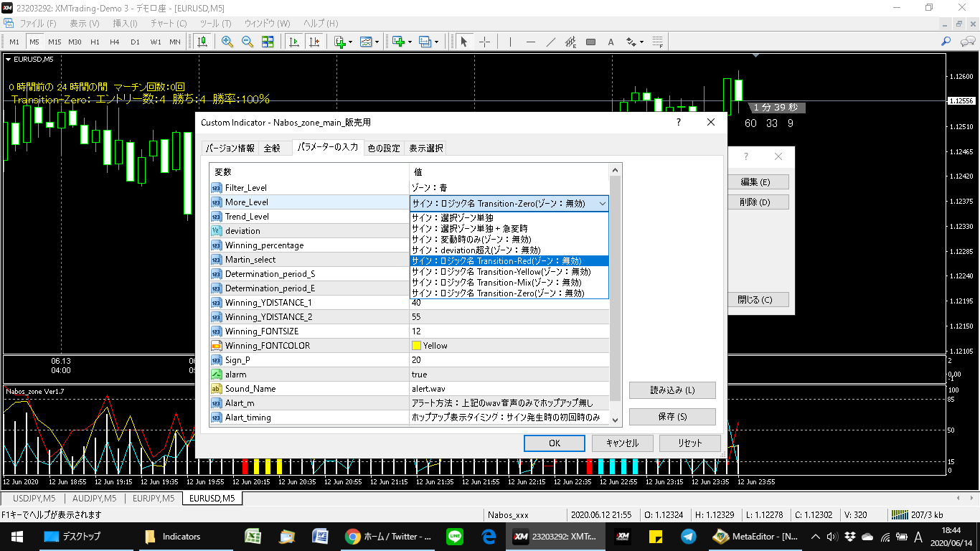Select the crosshair cursor tool
Image resolution: width=980 pixels, height=551 pixels.
484,42
